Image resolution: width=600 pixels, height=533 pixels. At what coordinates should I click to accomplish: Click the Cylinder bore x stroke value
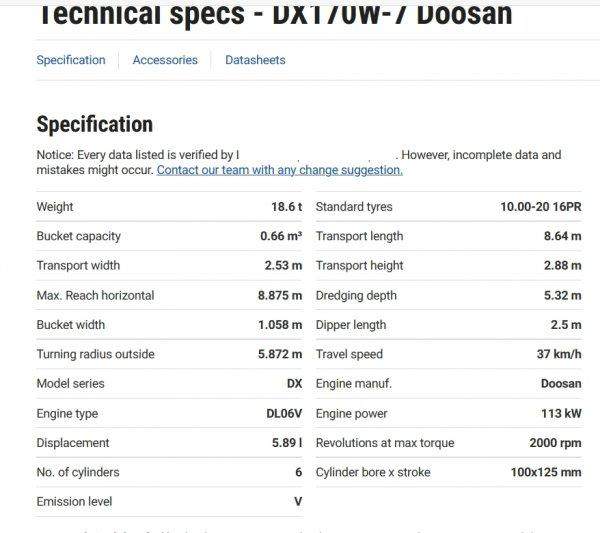[x=545, y=472]
